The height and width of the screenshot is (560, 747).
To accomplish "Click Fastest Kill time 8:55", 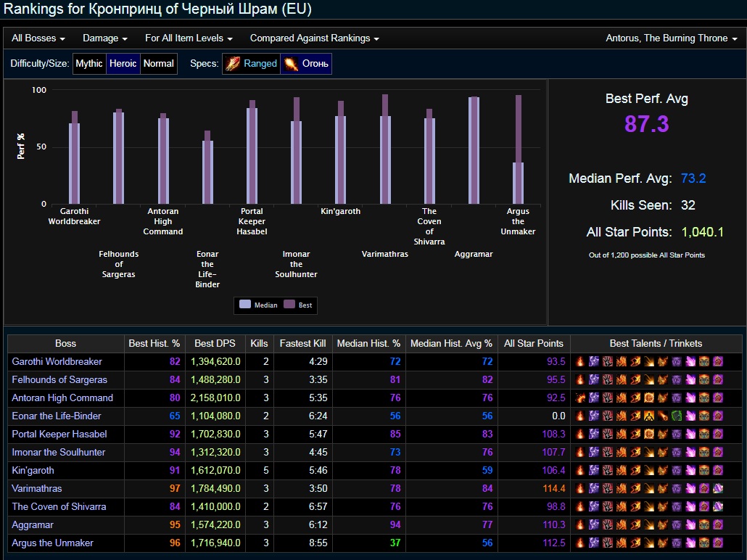I will pos(318,543).
